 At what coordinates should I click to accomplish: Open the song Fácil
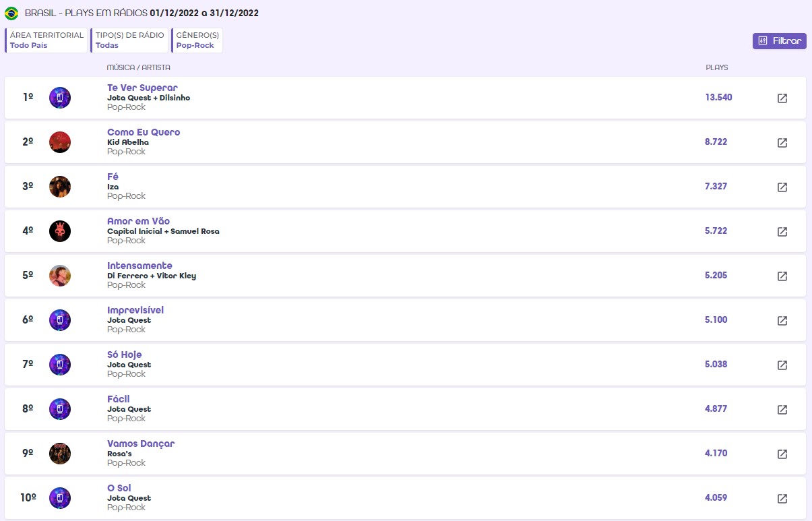click(x=119, y=399)
